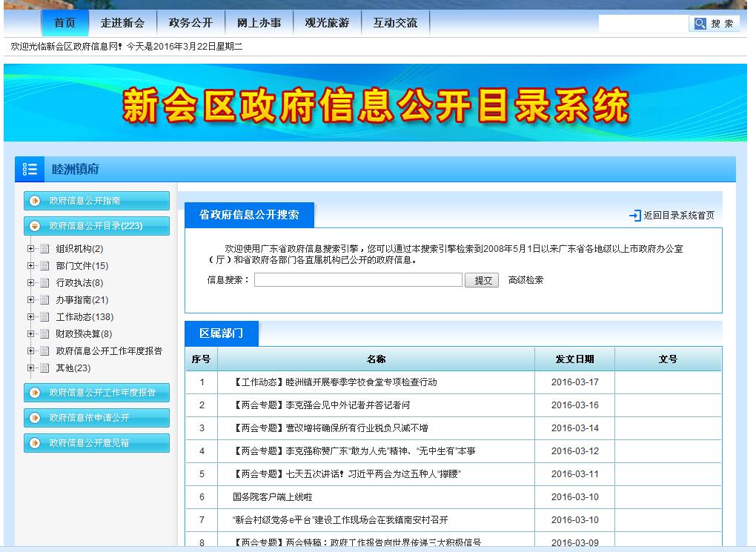
Task: Select the 办事指南(21) tree item
Action: coord(82,300)
